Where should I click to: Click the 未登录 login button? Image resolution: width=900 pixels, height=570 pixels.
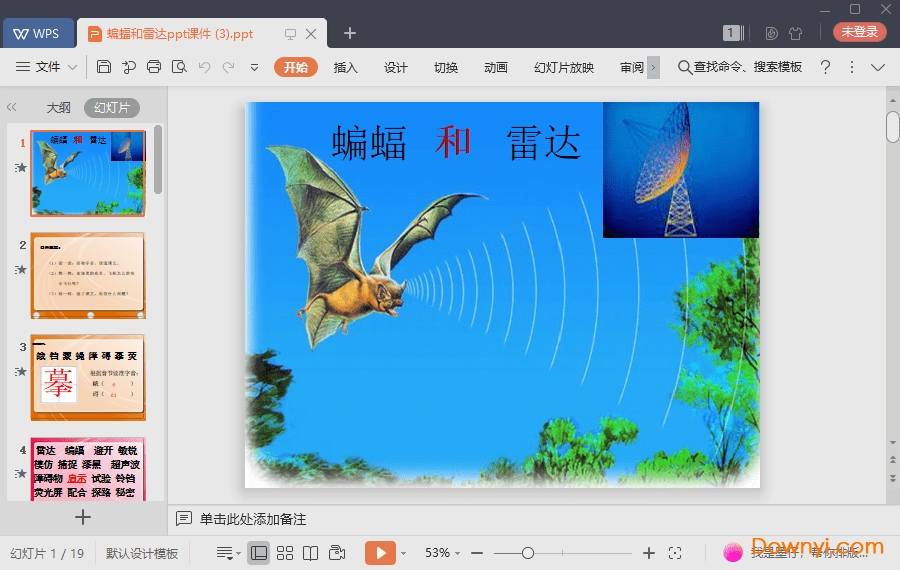[x=859, y=32]
